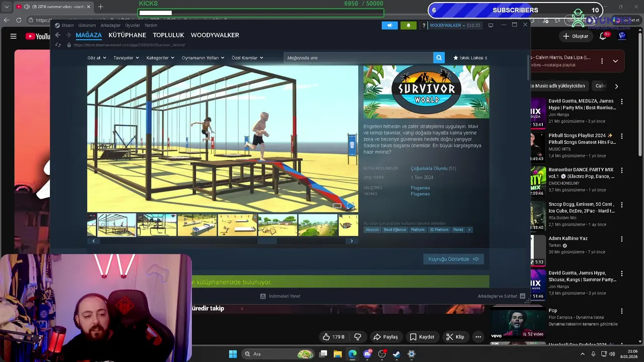Open Windows Start menu
Screen dimensions: 644x362
coord(233,354)
